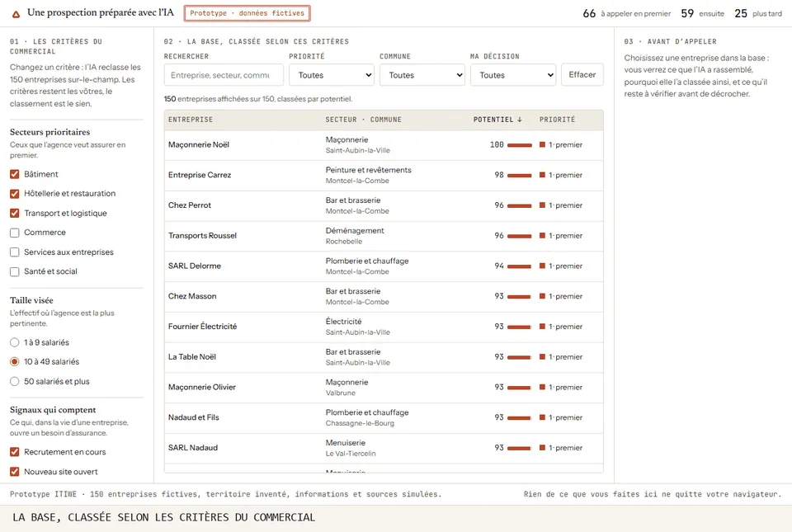Click the red priority square for La Table Noël

coord(542,357)
